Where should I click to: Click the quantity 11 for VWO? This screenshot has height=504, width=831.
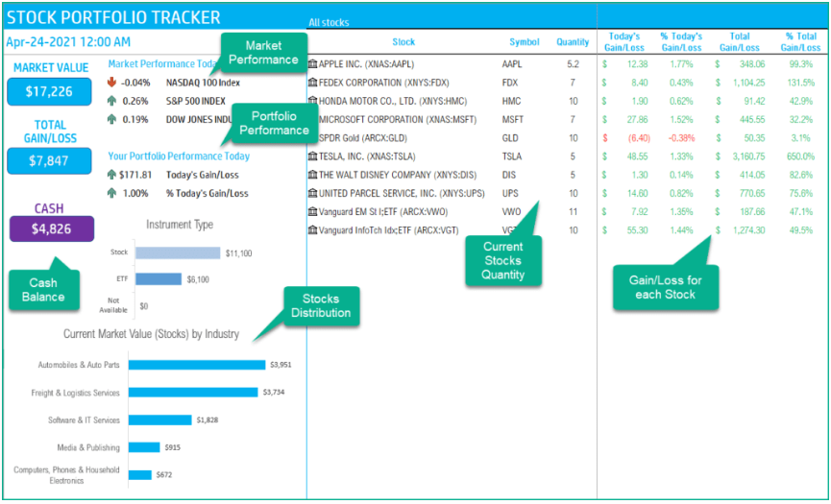573,212
